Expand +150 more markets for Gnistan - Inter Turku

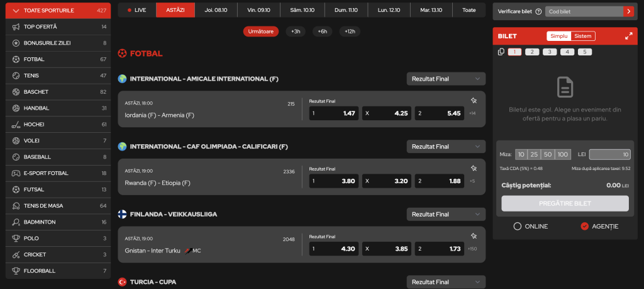[472, 249]
